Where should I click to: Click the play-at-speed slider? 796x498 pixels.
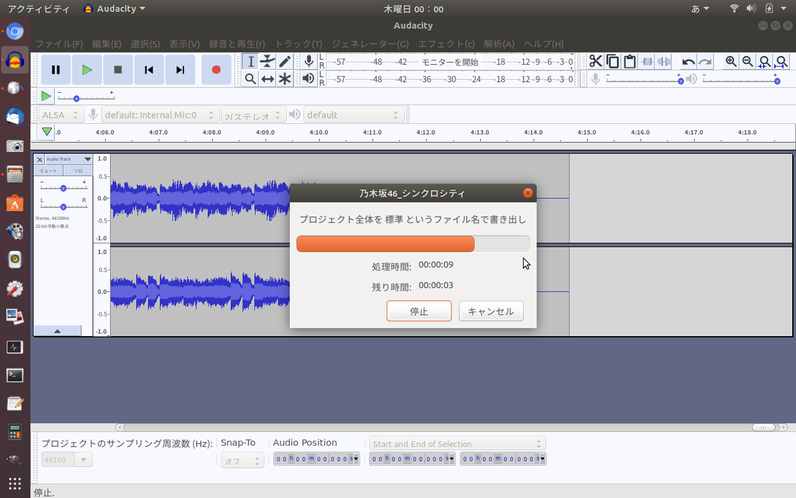pyautogui.click(x=86, y=96)
